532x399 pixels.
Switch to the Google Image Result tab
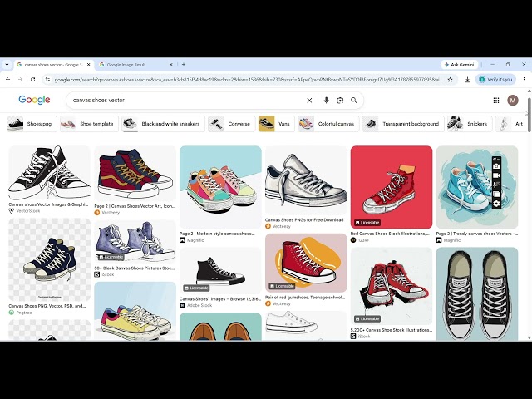coord(135,65)
